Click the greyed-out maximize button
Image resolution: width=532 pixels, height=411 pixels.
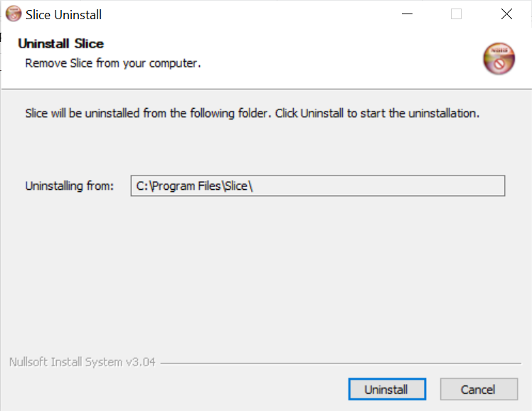point(456,14)
